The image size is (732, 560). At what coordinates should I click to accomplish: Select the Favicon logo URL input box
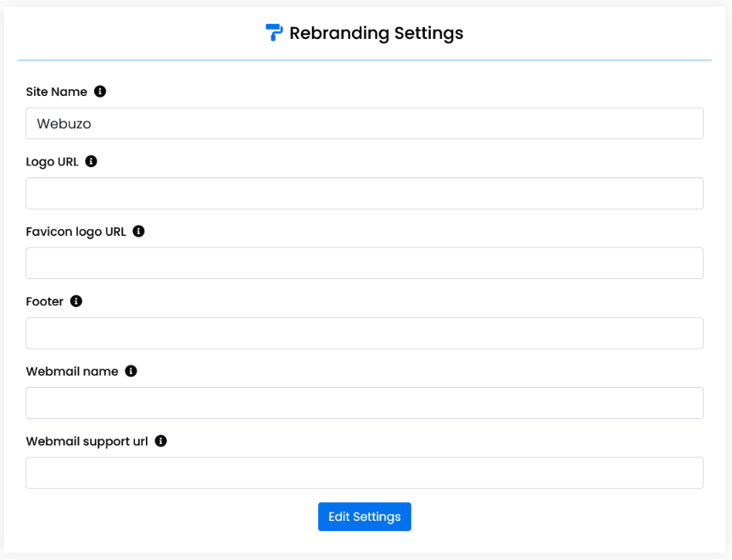(364, 263)
